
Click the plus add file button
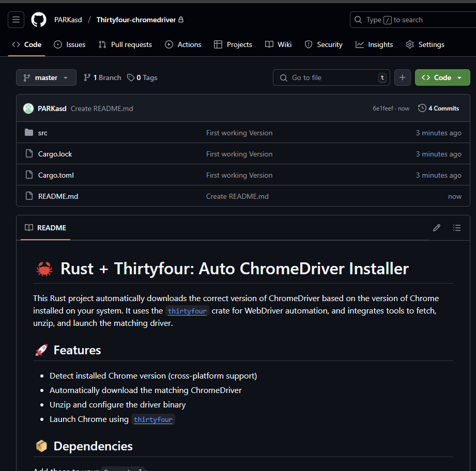pos(402,77)
